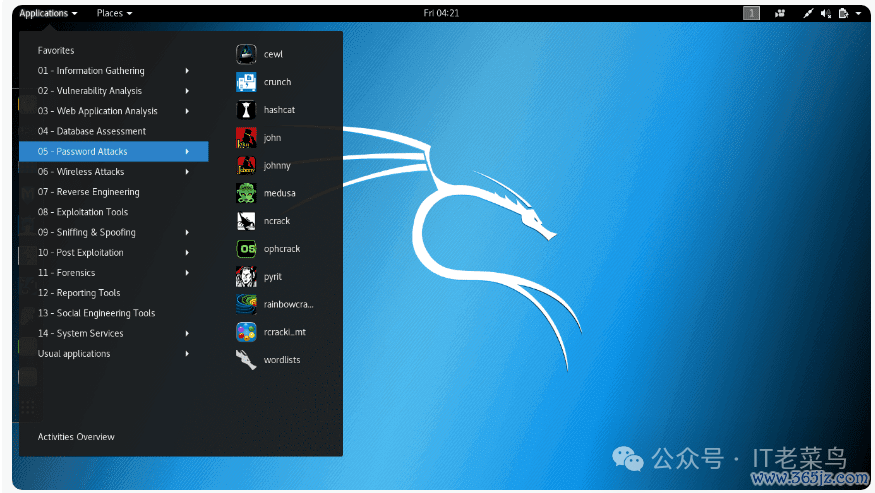Click "10 - Post Exploitation" text
875x493 pixels.
click(x=81, y=252)
